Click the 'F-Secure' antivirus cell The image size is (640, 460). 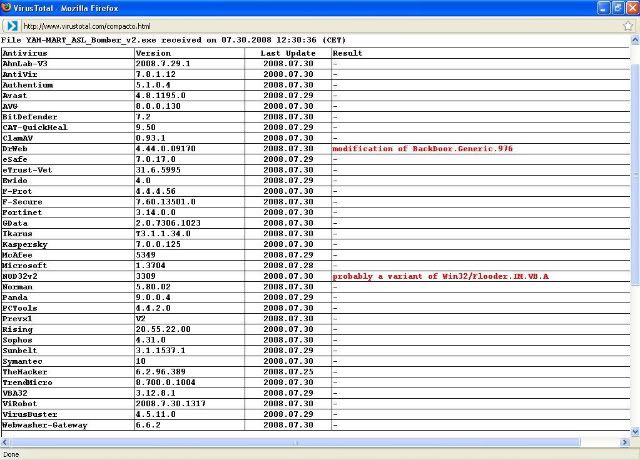point(68,202)
